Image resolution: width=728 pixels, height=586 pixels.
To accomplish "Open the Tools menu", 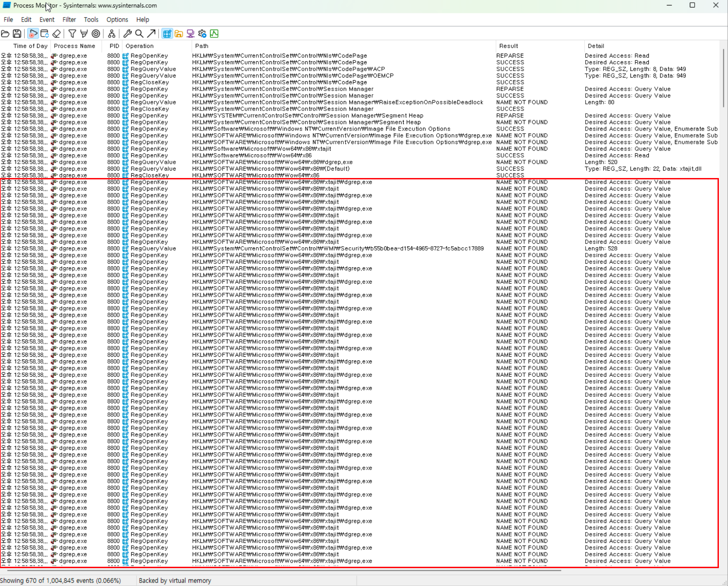I will [x=91, y=20].
